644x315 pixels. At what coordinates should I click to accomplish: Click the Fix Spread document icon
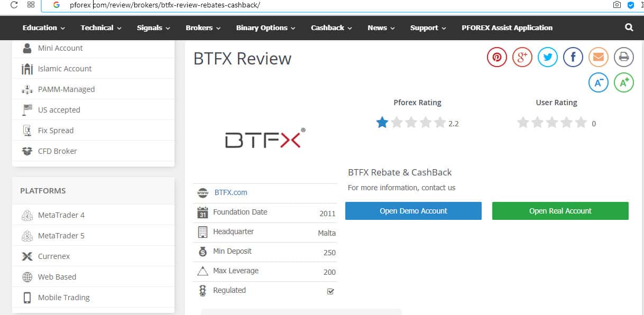click(x=27, y=131)
